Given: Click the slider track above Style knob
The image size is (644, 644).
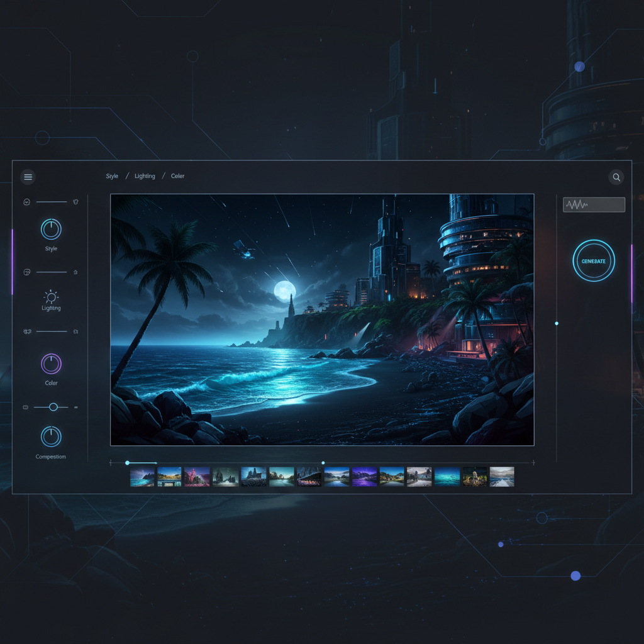Looking at the screenshot, I should pos(52,202).
